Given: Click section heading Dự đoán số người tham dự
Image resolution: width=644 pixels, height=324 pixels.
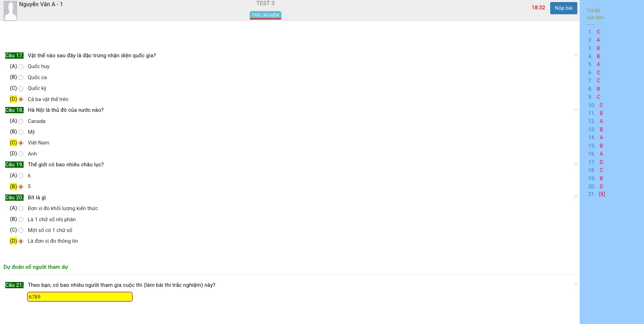Looking at the screenshot, I should pyautogui.click(x=36, y=267).
